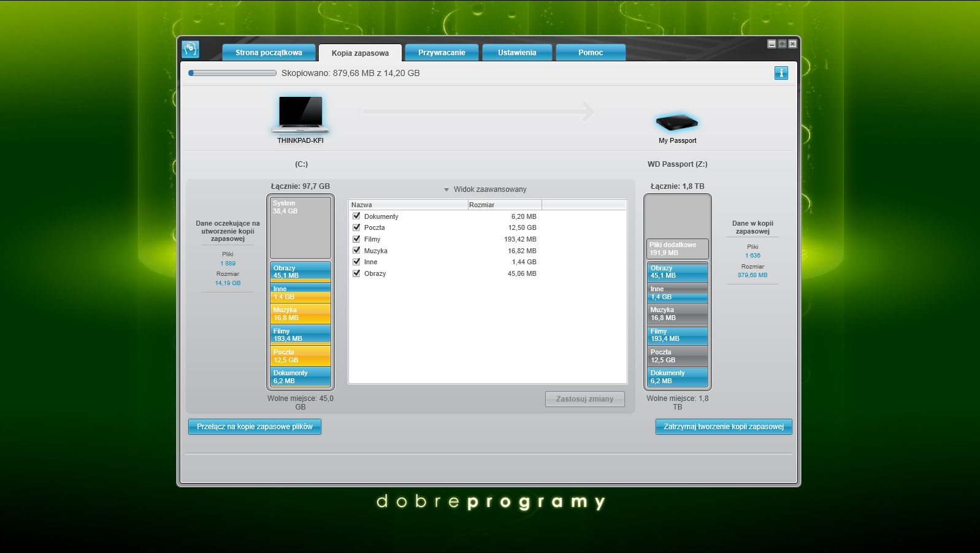Select Filmy block on WD Passport
Viewport: 980px width, 553px height.
coord(678,335)
